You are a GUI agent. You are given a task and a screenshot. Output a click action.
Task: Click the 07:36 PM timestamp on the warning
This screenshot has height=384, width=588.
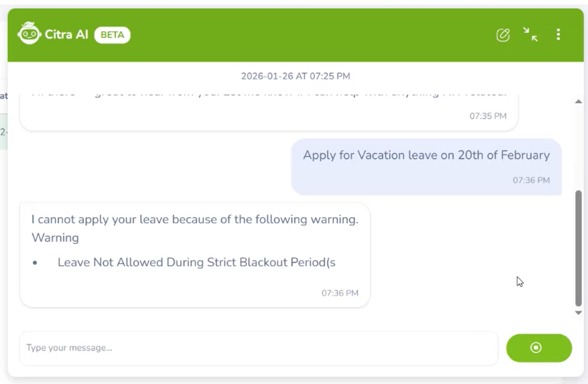pos(339,293)
